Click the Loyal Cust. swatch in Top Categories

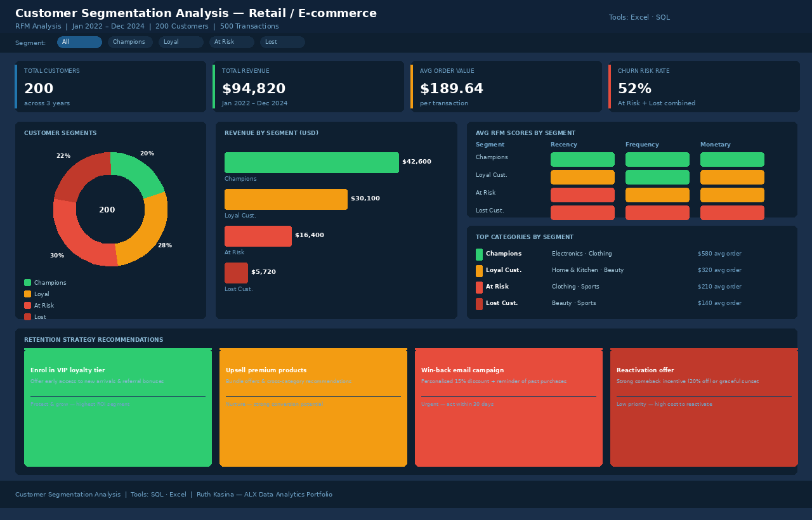pyautogui.click(x=479, y=271)
